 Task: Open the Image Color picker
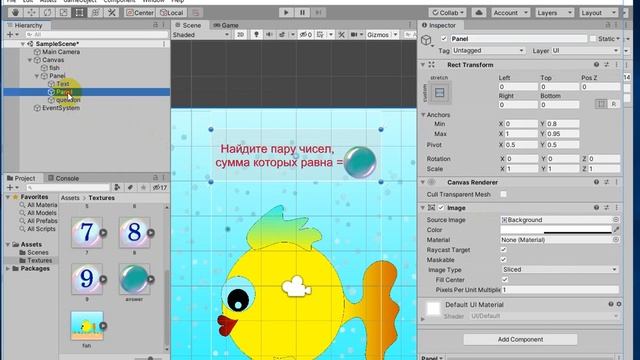point(556,230)
